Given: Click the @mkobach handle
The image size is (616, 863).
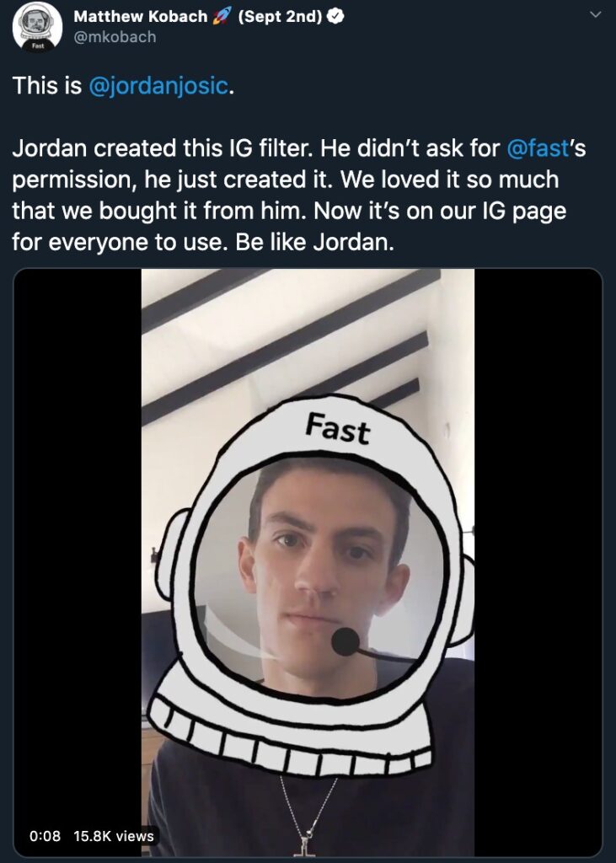Looking at the screenshot, I should [x=115, y=37].
